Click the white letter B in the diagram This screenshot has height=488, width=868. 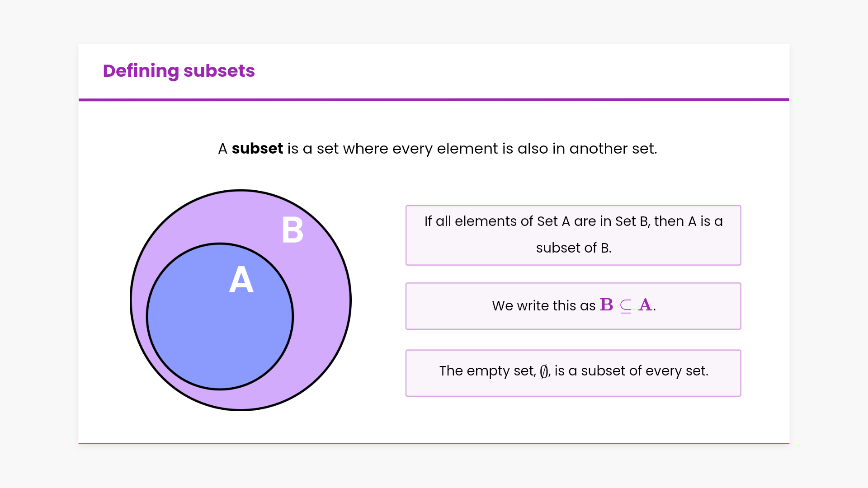pos(292,230)
